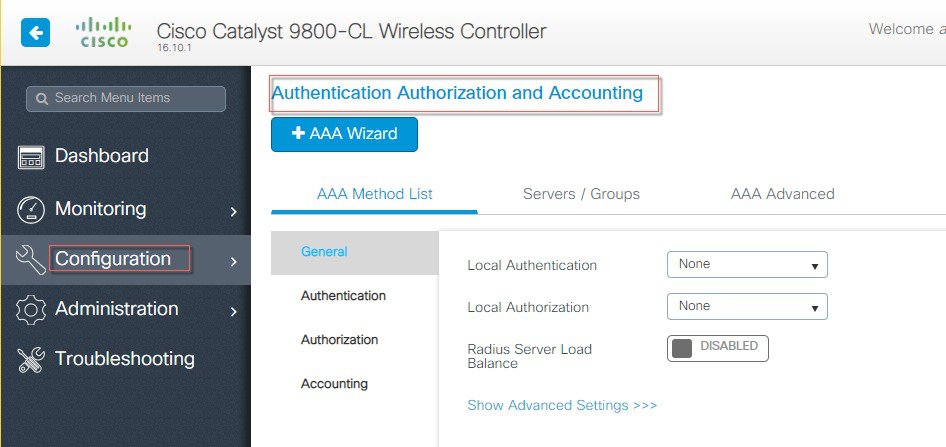Image resolution: width=946 pixels, height=447 pixels.
Task: Select the Authentication side tab
Action: tap(343, 296)
